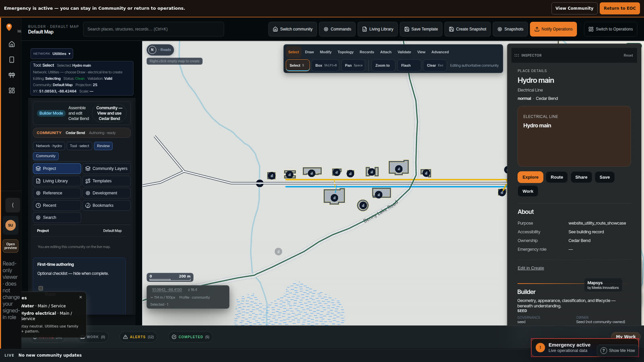Click the Flash tool button
Image resolution: width=644 pixels, height=362 pixels.
pyautogui.click(x=409, y=65)
